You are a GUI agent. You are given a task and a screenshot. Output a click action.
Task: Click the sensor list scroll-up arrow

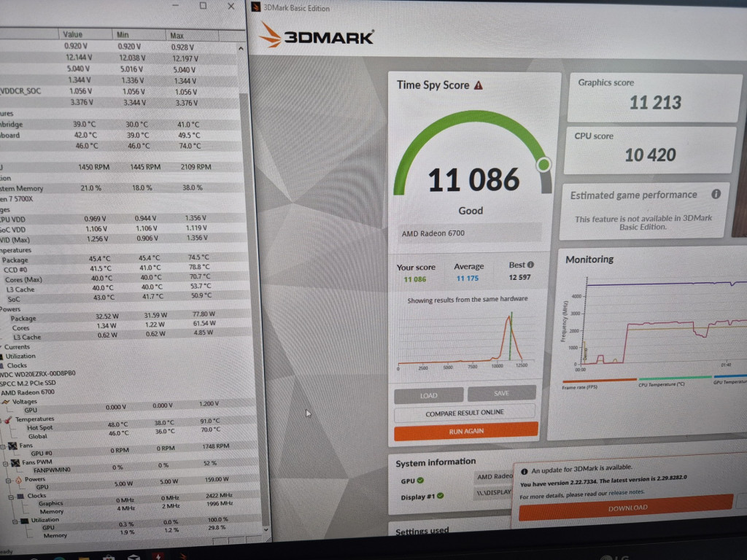[241, 49]
